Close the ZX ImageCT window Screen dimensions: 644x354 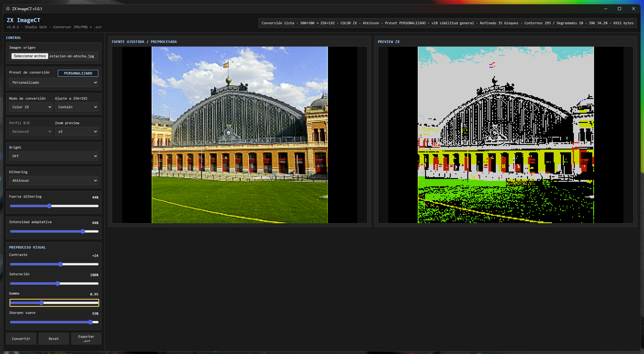[634, 9]
